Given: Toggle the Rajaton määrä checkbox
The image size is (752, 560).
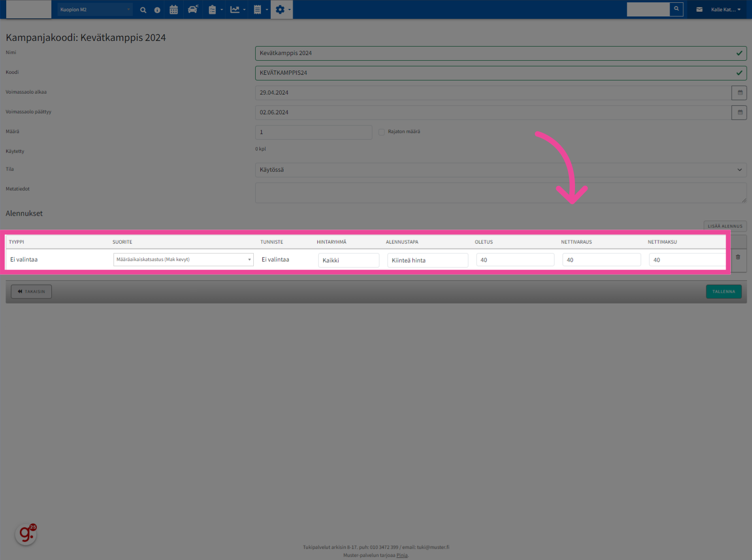Looking at the screenshot, I should coord(381,132).
